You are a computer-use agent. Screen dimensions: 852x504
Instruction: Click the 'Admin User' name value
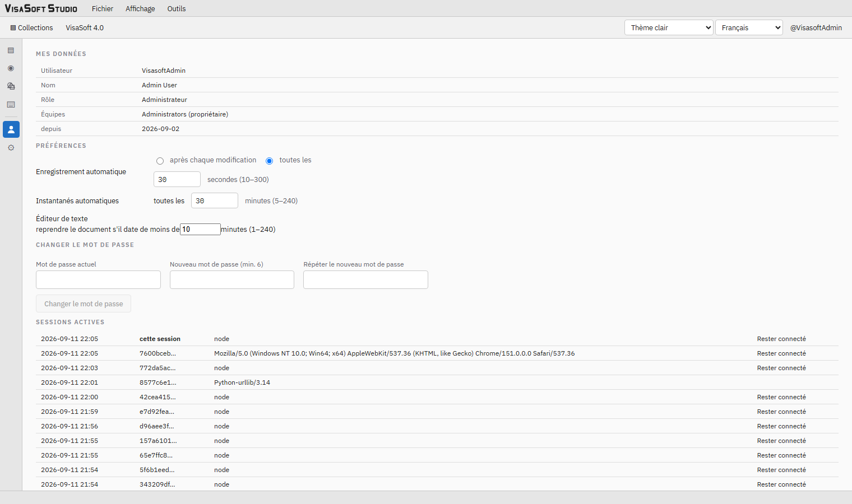[159, 85]
